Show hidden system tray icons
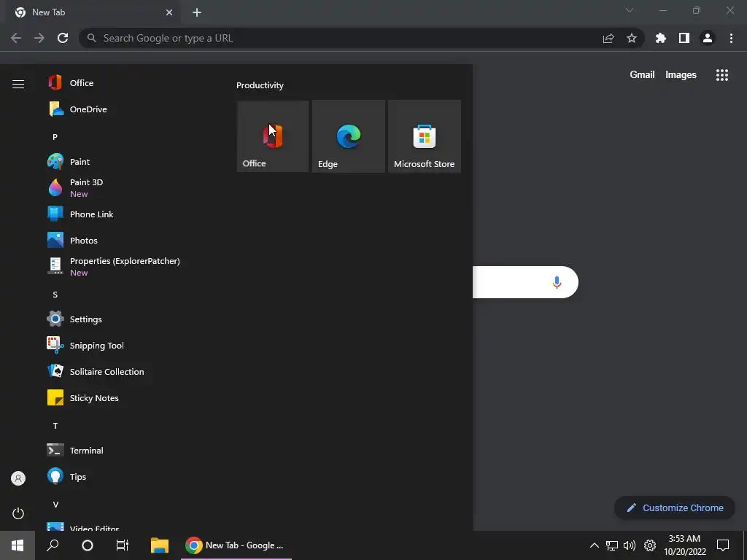This screenshot has width=747, height=560. (x=594, y=545)
